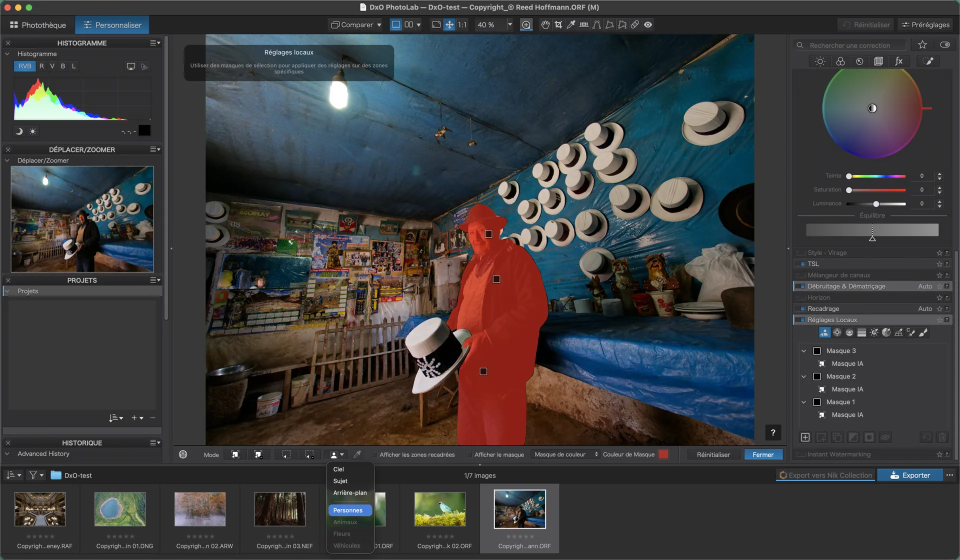Choose Arrière-plan from mask menu
Screen dimensions: 960x560
click(x=350, y=492)
